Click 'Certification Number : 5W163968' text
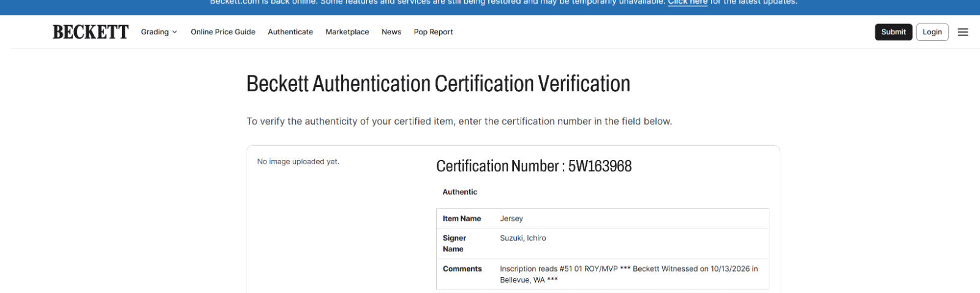The height and width of the screenshot is (293, 980). tap(533, 166)
